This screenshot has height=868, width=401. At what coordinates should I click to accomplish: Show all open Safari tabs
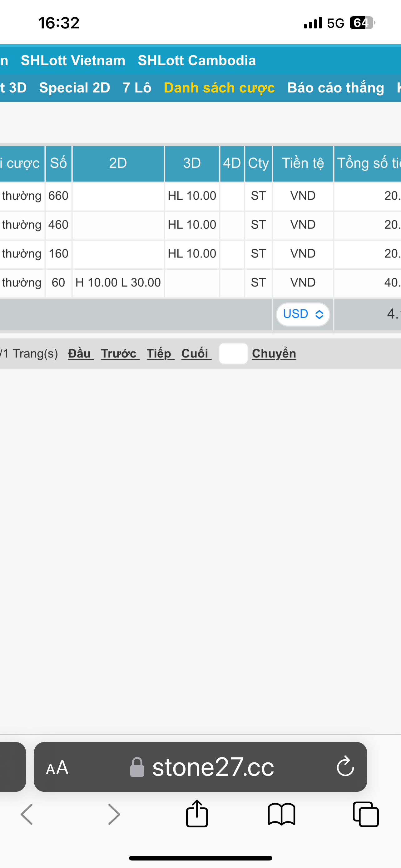366,815
